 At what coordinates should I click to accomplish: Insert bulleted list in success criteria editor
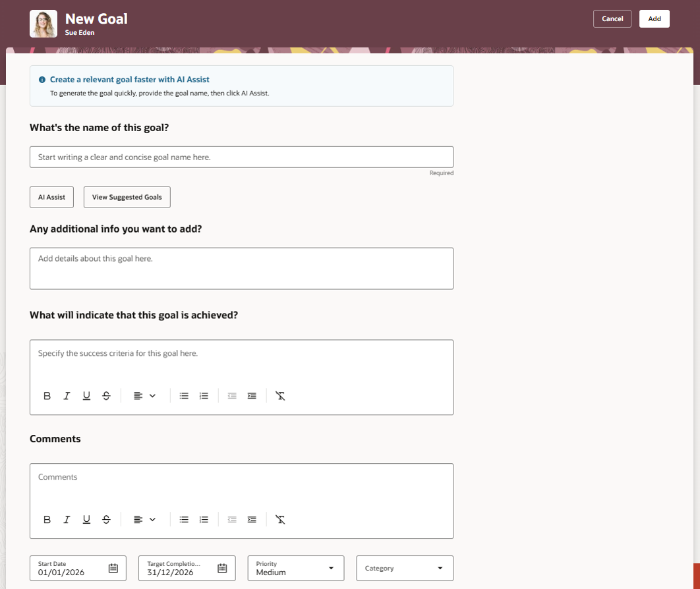(x=184, y=396)
